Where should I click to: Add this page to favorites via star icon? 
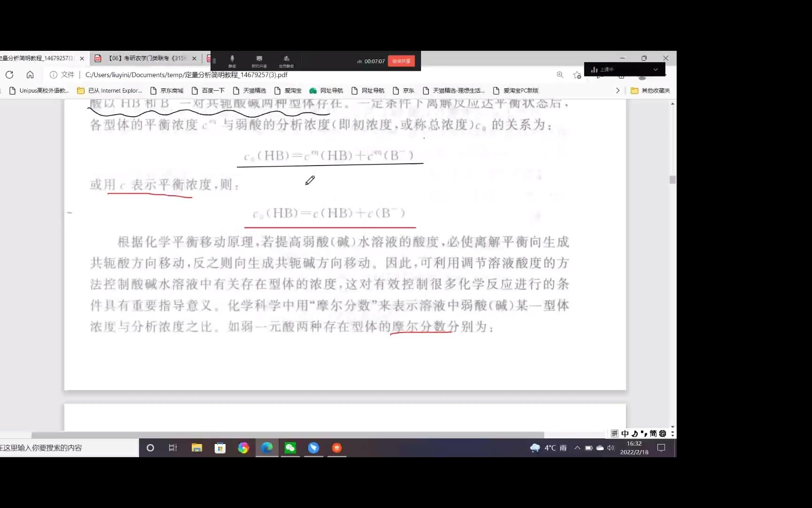tap(577, 74)
